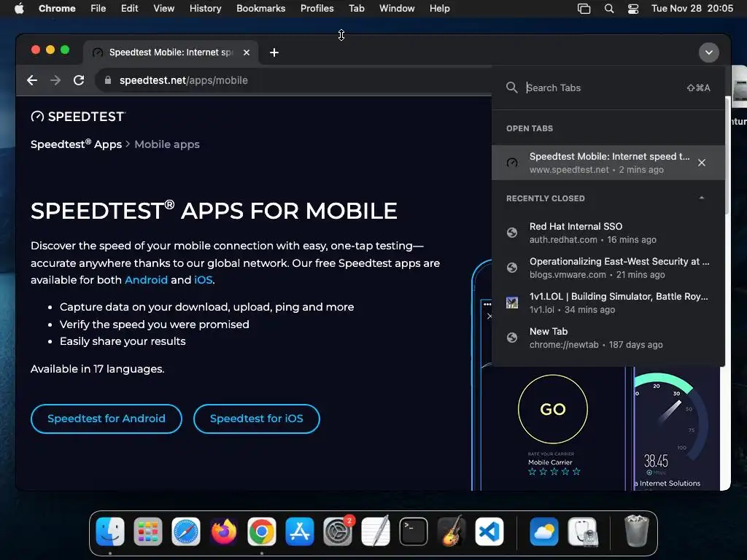Image resolution: width=747 pixels, height=560 pixels.
Task: Open Speedtest Apps breadcrumb link
Action: pos(76,144)
